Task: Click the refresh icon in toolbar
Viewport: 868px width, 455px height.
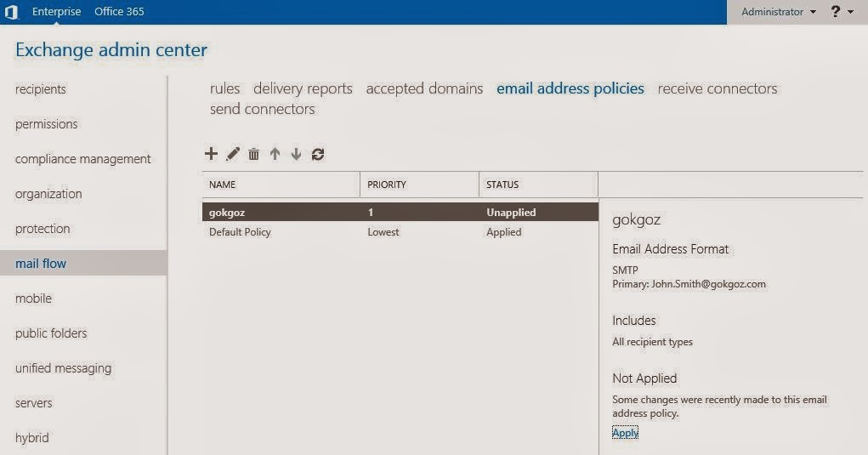Action: click(318, 154)
